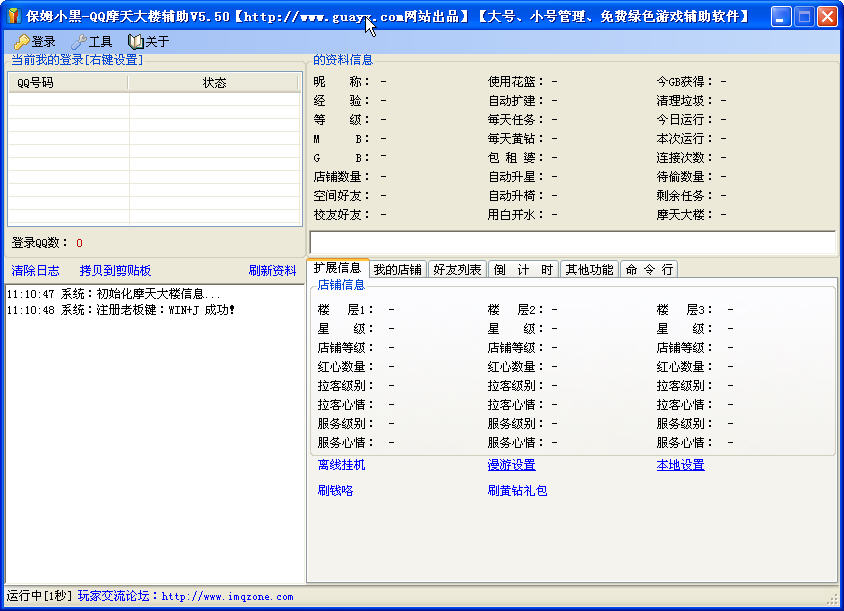Click the 待偷数量 field label
This screenshot has height=611, width=844.
tap(685, 177)
